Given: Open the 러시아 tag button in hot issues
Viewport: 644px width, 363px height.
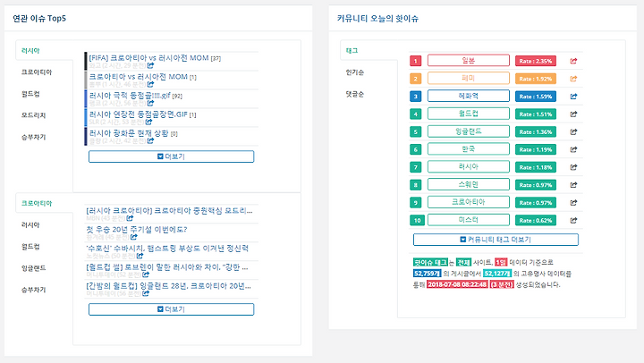Looking at the screenshot, I should point(469,166).
